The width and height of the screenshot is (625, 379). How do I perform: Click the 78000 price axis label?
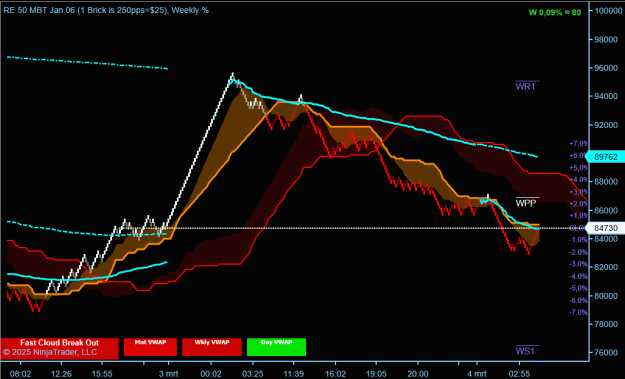606,324
